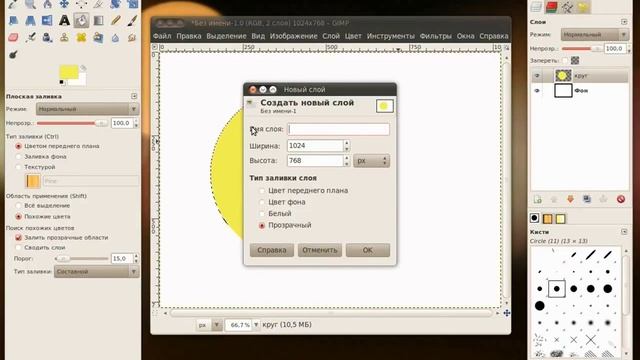The image size is (640, 360).
Task: Choose 'Текстурой' fill type
Action: point(18,167)
